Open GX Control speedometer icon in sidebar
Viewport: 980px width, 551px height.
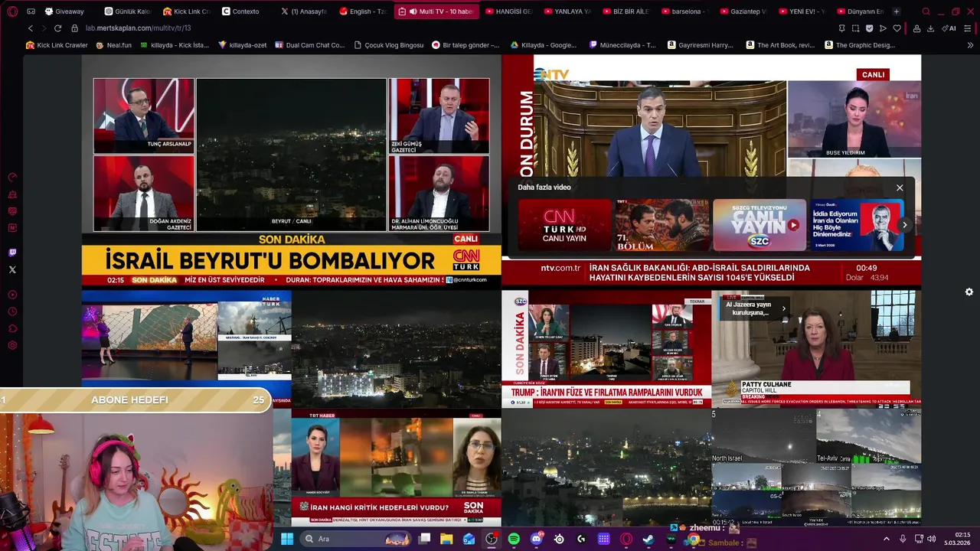point(12,178)
